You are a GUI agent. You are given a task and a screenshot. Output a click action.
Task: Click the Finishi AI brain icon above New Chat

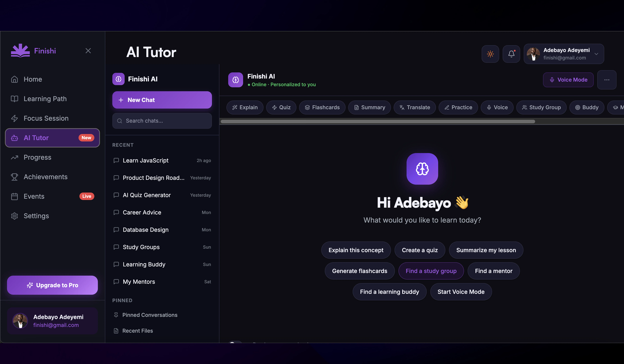[x=118, y=79]
